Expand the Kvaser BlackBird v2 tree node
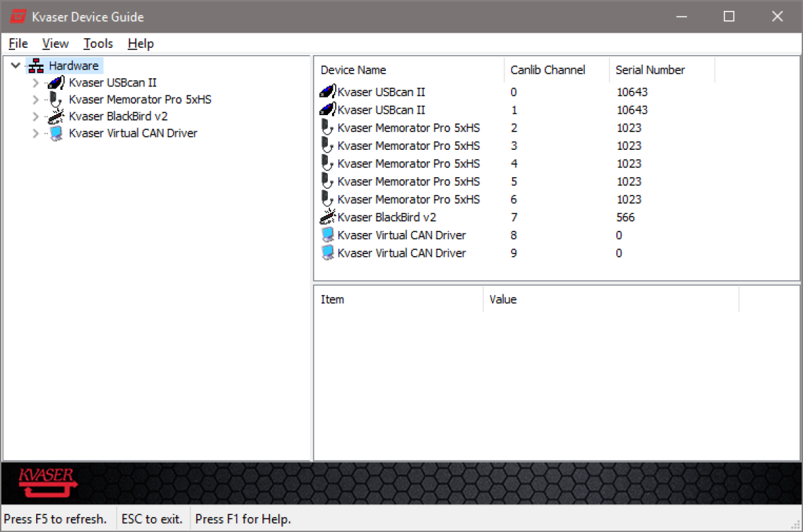 36,116
